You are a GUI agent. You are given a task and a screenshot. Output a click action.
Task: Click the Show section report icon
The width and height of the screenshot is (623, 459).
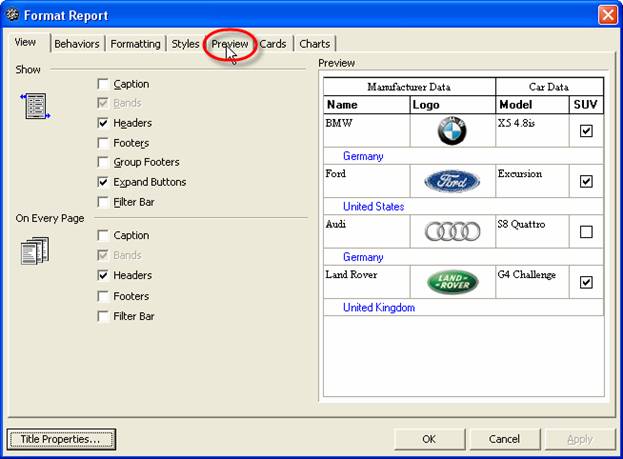coord(34,106)
